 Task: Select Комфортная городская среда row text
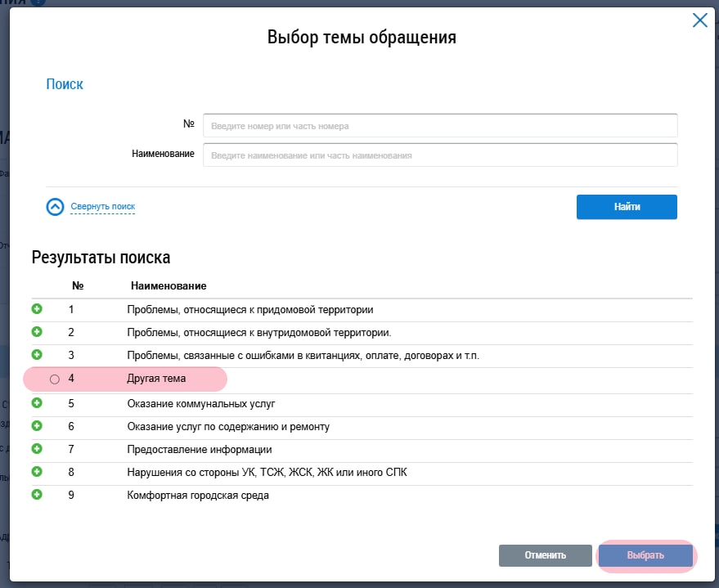tap(198, 496)
